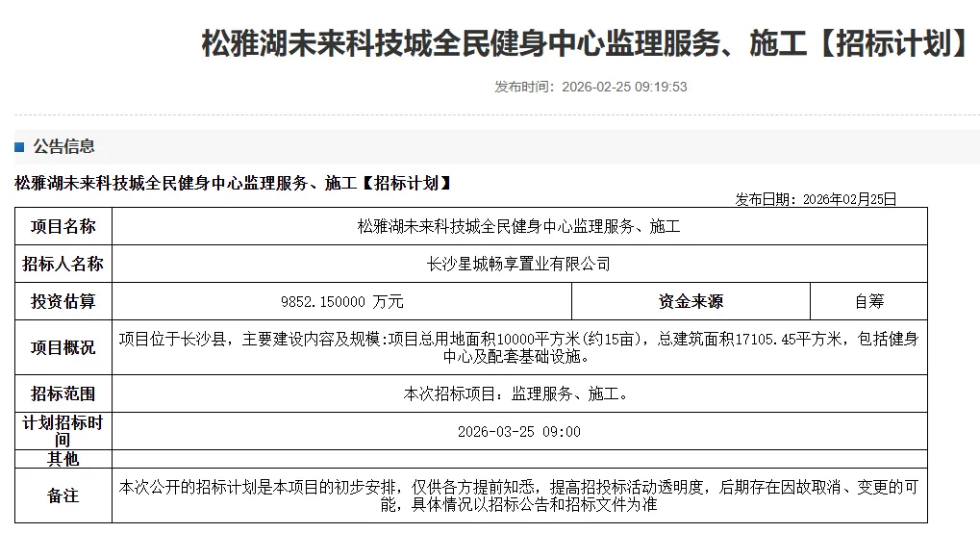Click the 招标人名称 label cell
The width and height of the screenshot is (980, 533).
63,264
